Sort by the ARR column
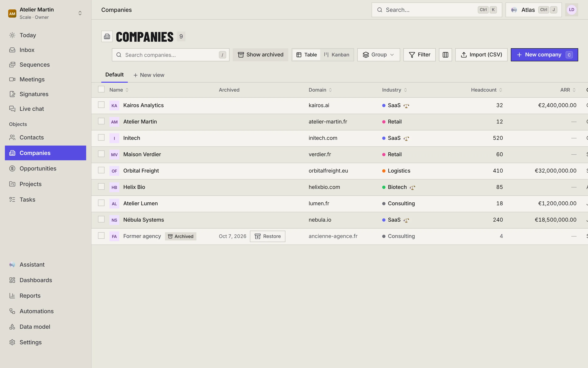 point(568,90)
